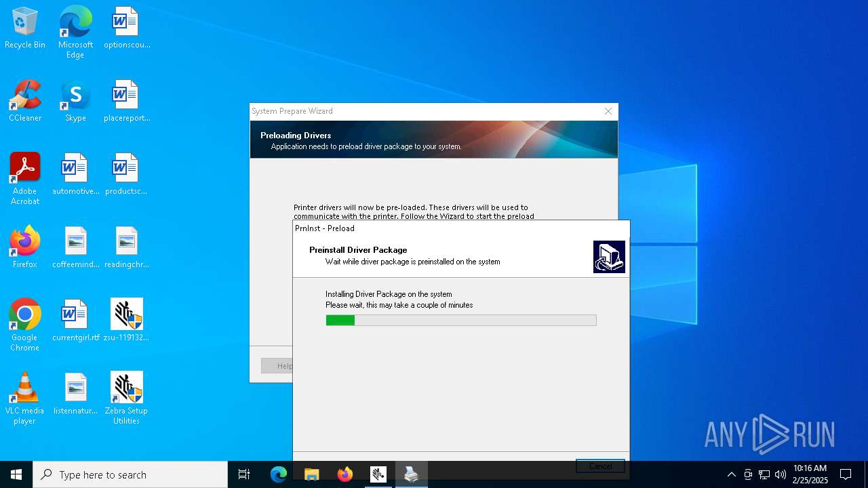Select the placereport... Word document
The image size is (868, 488).
tap(127, 102)
